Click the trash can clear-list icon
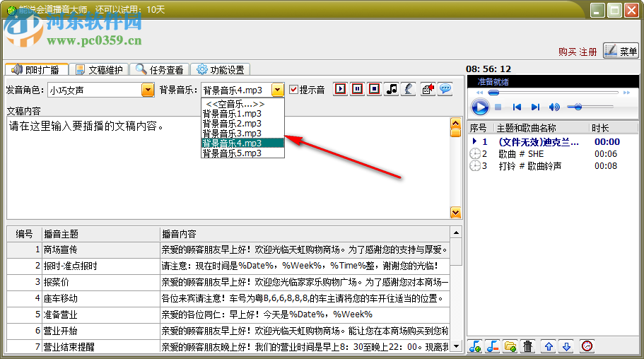This screenshot has height=359, width=644. 528,346
